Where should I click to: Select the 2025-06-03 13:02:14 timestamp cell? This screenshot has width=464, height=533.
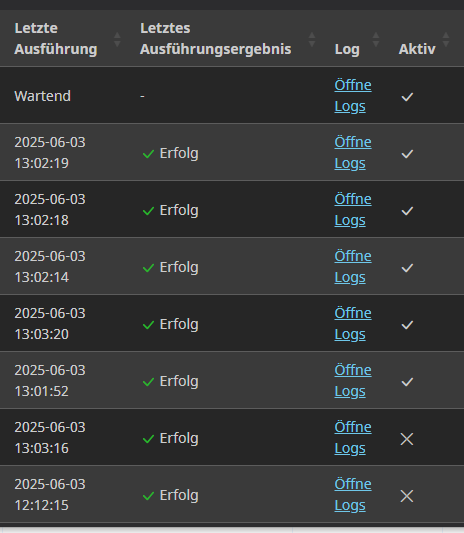point(50,266)
